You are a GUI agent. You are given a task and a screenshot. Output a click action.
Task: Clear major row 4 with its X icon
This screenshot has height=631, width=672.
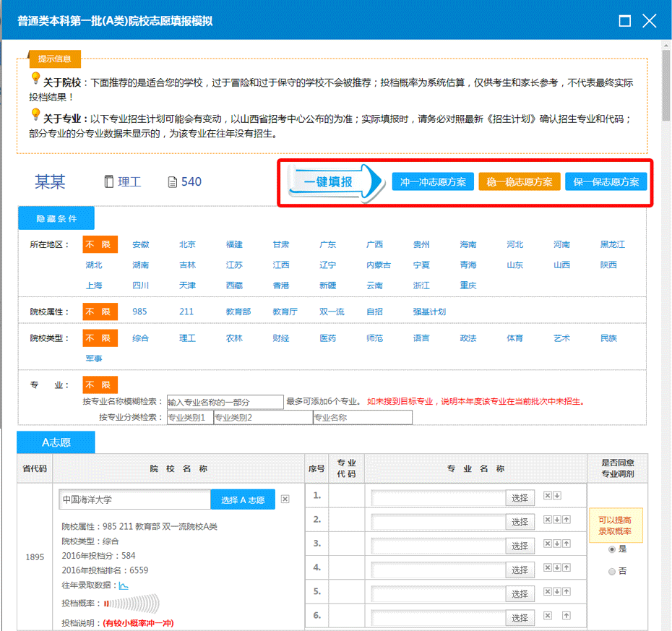pos(547,567)
